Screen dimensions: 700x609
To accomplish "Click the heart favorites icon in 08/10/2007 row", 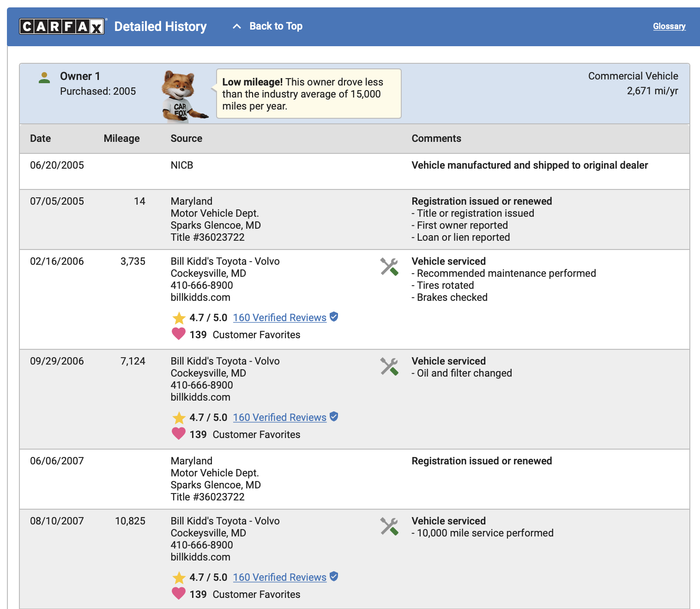I will pos(179,593).
